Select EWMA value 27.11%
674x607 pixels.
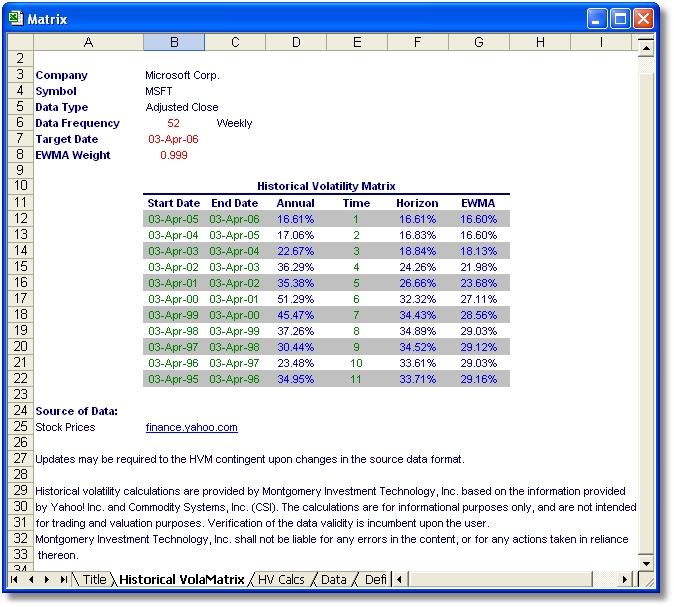pyautogui.click(x=478, y=299)
